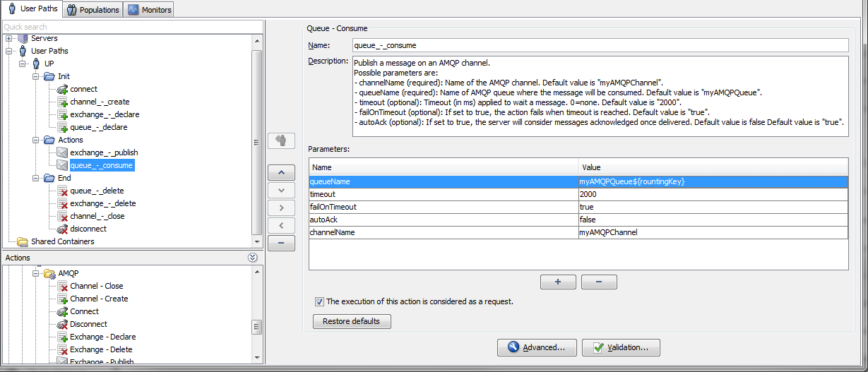868x372 pixels.
Task: Open the Advanced... settings button
Action: coord(537,347)
